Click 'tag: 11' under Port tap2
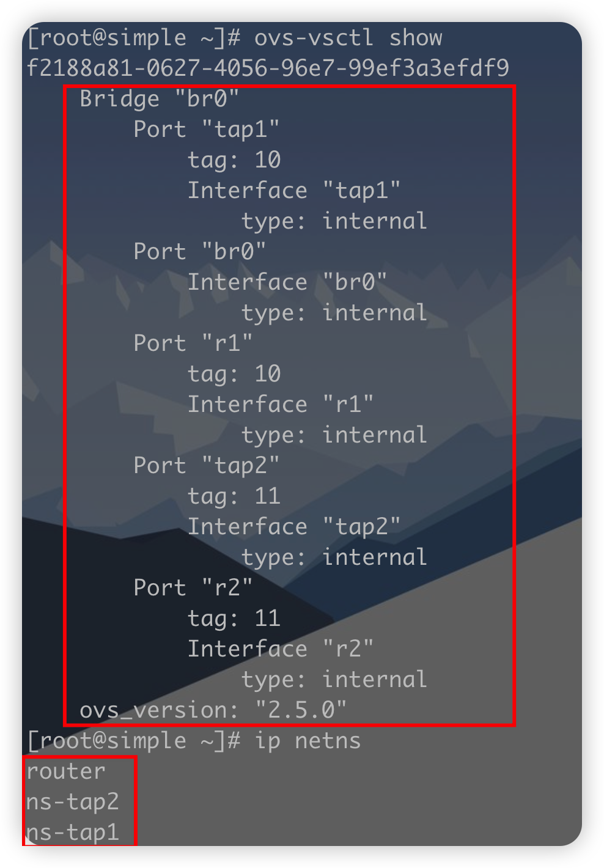Image resolution: width=604 pixels, height=868 pixels. 234,496
